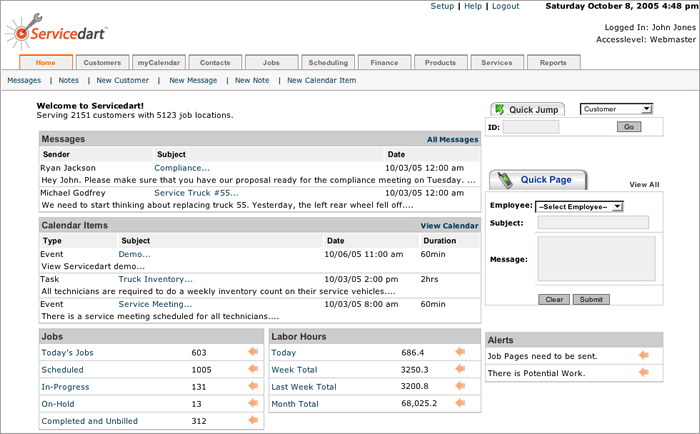The width and height of the screenshot is (700, 434).
Task: Click the arrow icon for On-Hold jobs
Action: tap(252, 403)
